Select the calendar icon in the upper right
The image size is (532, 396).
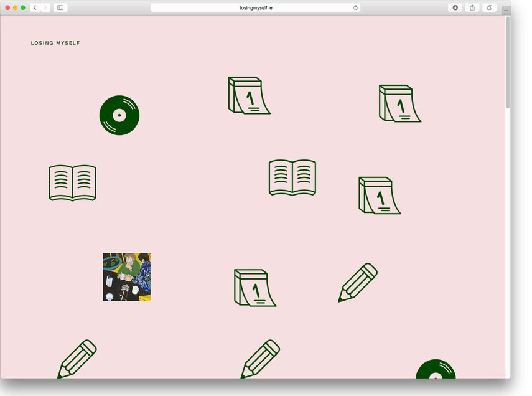pyautogui.click(x=399, y=103)
